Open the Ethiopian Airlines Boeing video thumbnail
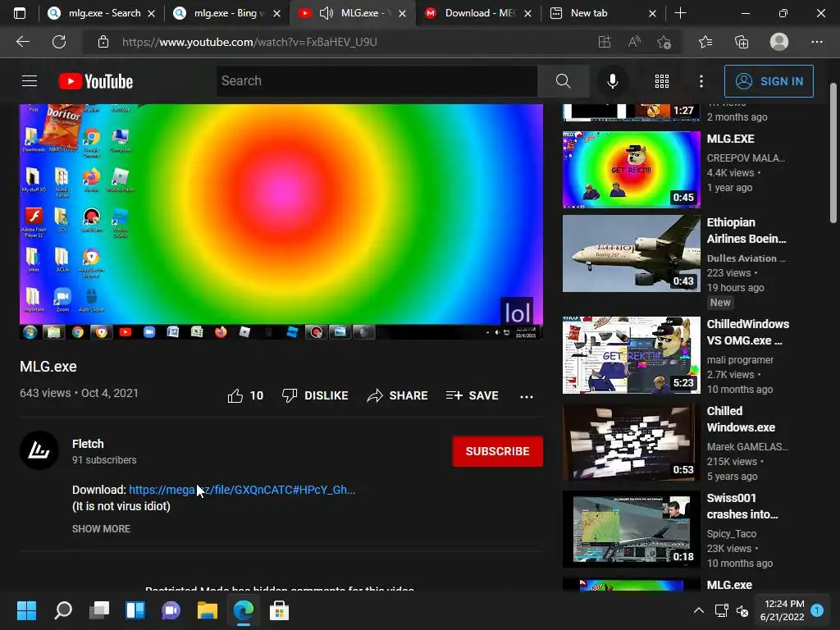The image size is (840, 630). pyautogui.click(x=631, y=253)
